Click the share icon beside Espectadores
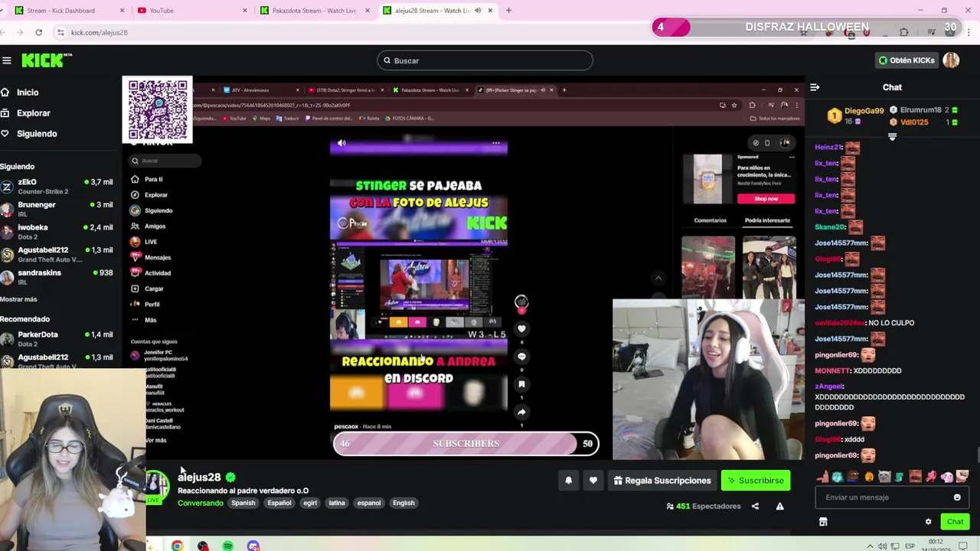Image resolution: width=980 pixels, height=551 pixels. (755, 506)
